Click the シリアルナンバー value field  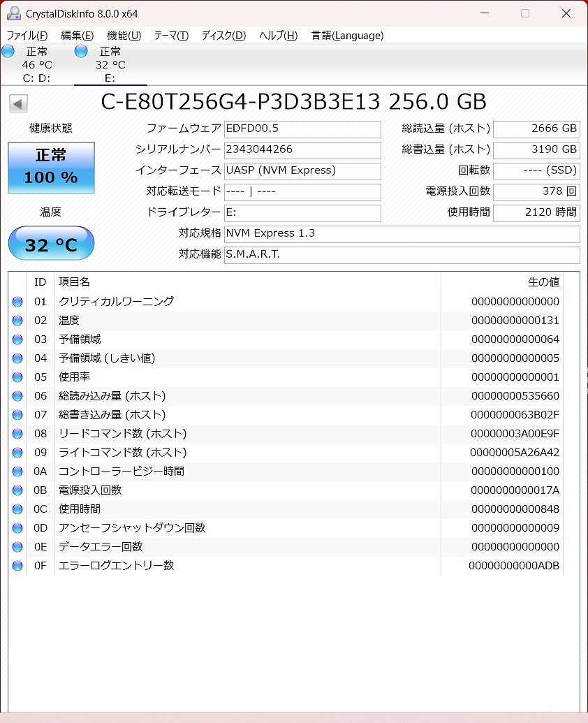(x=302, y=149)
